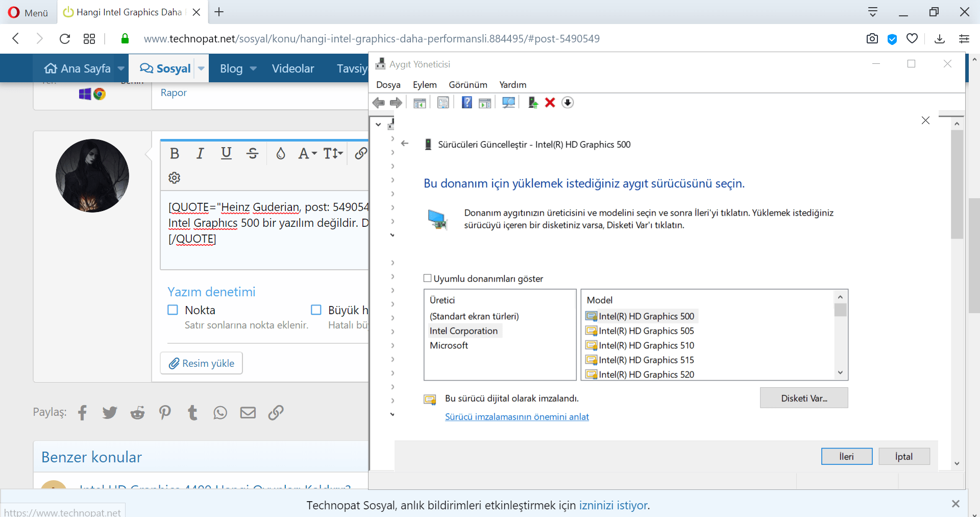
Task: Scan for hardware changes icon
Action: 508,103
